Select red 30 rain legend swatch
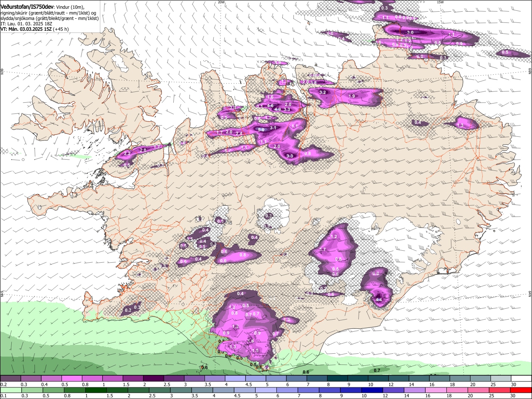 pos(521,390)
